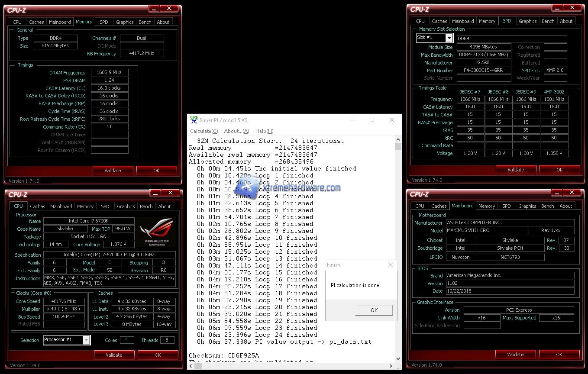Minimize the Super PI window
The height and width of the screenshot is (374, 588).
click(352, 120)
